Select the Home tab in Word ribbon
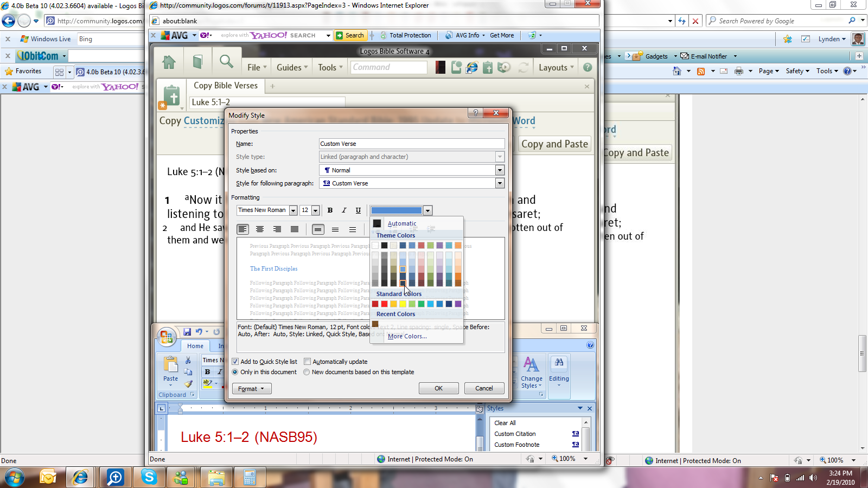868x488 pixels. (x=195, y=346)
